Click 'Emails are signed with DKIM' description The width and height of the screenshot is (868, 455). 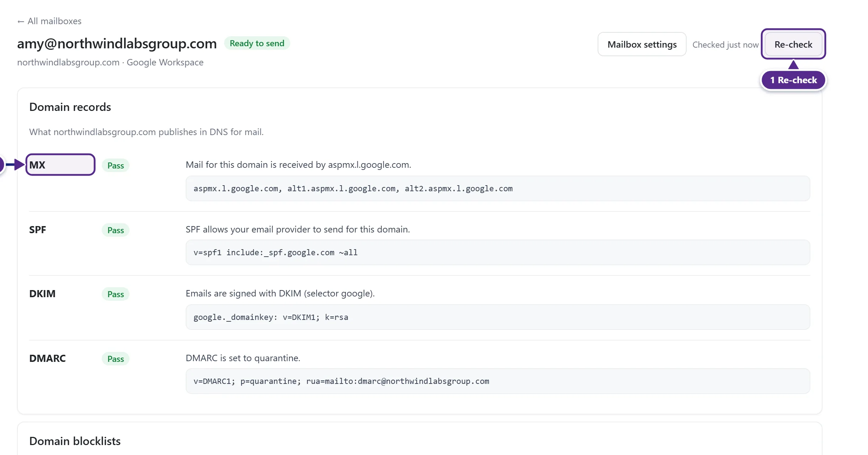280,293
